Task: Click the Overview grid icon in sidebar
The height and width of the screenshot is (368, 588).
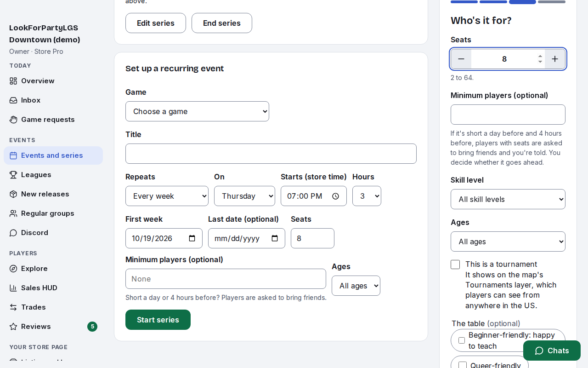Action: [13, 81]
